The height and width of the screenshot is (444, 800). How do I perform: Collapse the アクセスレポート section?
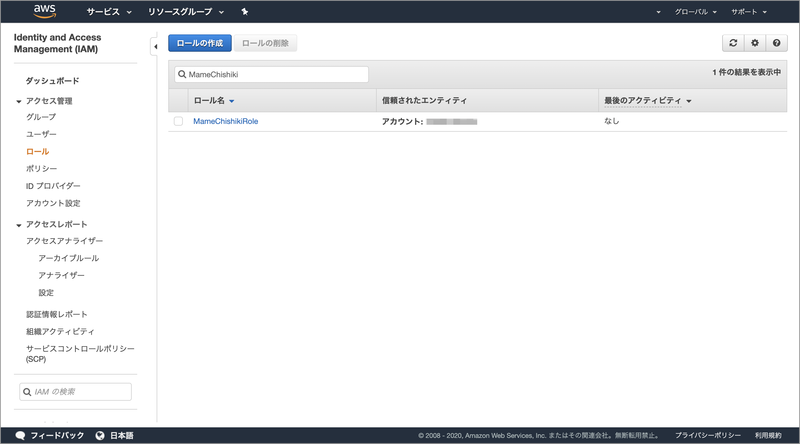[x=19, y=225]
